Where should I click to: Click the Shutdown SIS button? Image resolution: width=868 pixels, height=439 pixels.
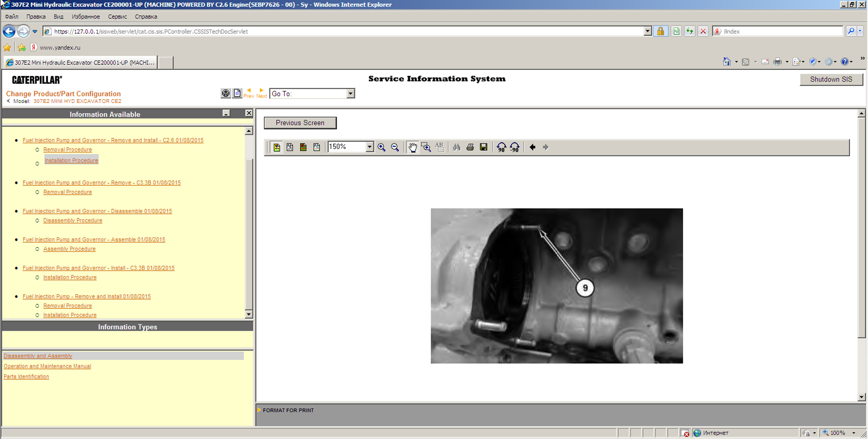[831, 79]
